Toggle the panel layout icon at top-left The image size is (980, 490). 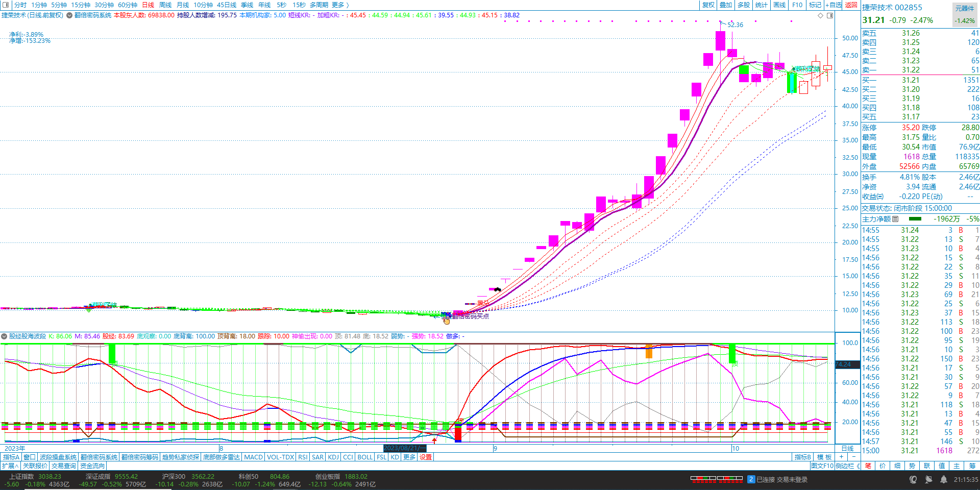pos(6,5)
